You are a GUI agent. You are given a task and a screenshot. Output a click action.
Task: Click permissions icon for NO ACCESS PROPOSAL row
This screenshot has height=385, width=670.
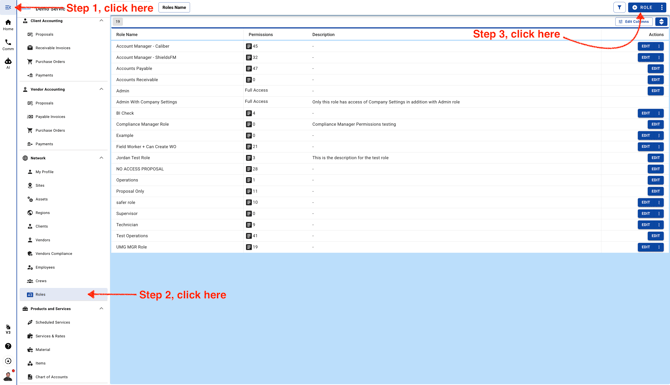pos(249,169)
